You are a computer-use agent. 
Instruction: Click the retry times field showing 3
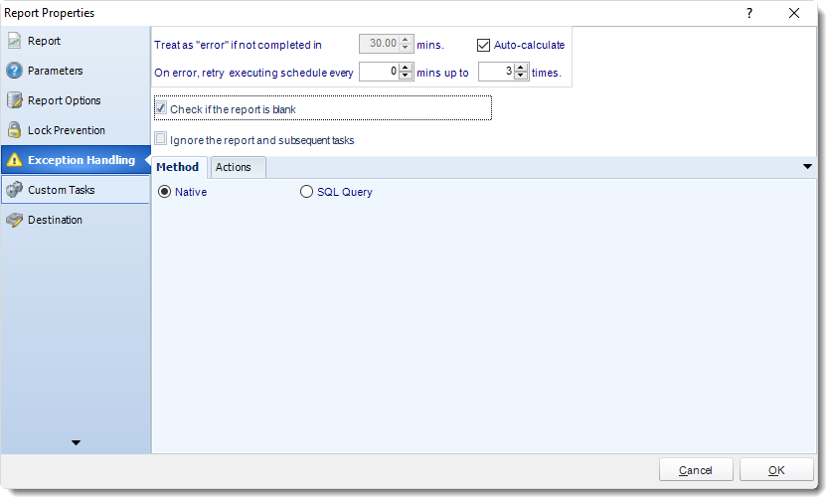497,72
